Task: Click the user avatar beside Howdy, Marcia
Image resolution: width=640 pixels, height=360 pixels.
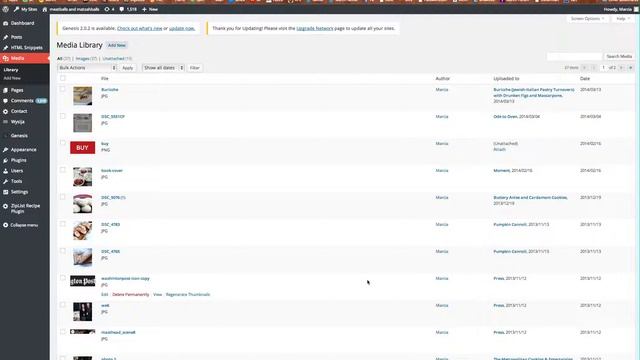Action: click(636, 9)
